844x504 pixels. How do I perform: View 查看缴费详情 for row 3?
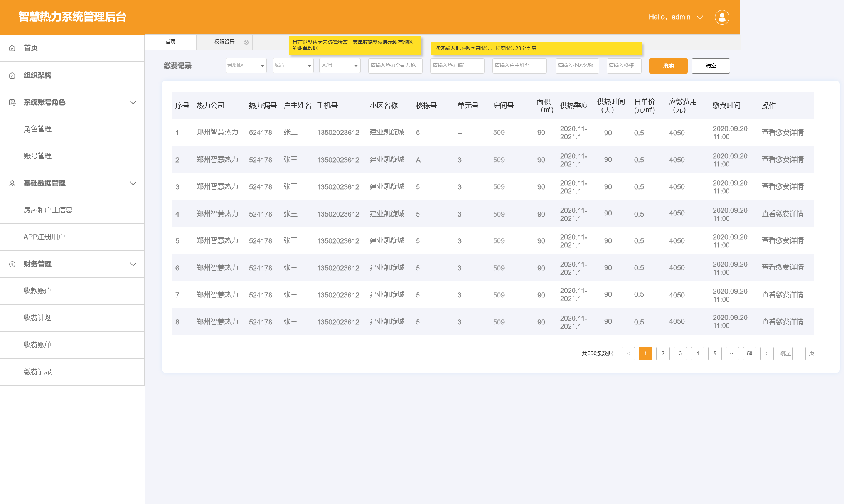[782, 186]
